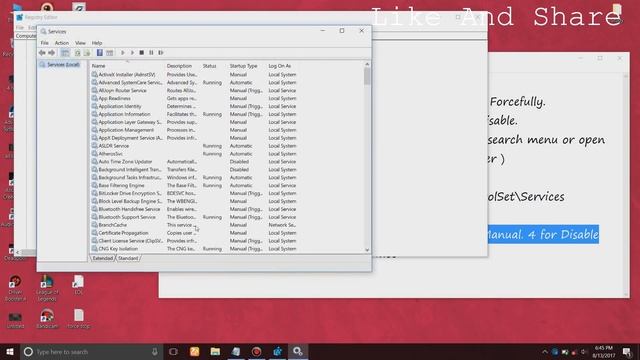Select the 'force stop' desktop file
Image resolution: width=640 pixels, height=360 pixels.
[78, 319]
